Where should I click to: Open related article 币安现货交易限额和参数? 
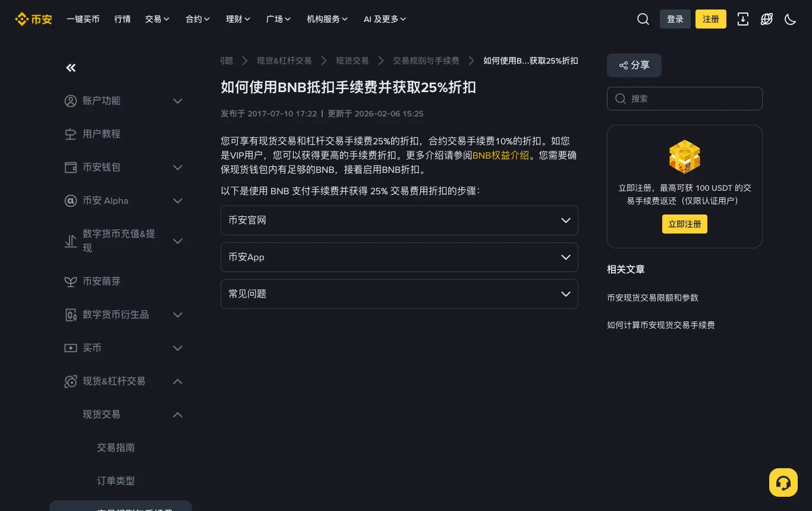coord(653,298)
